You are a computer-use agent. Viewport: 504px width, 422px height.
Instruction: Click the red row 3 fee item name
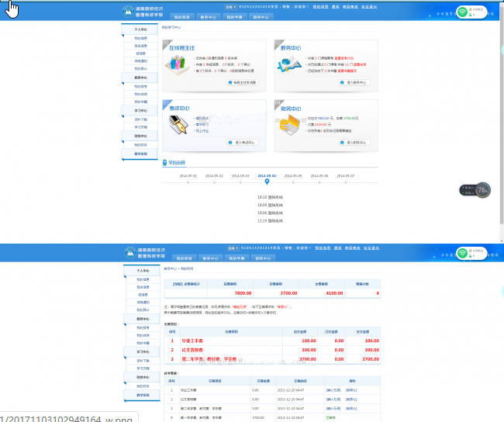coord(209,359)
